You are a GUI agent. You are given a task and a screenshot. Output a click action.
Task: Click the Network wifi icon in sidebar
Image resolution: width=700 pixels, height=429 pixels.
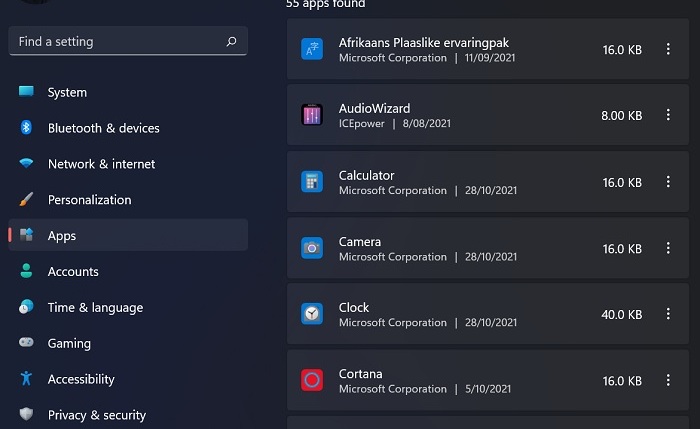tap(26, 163)
